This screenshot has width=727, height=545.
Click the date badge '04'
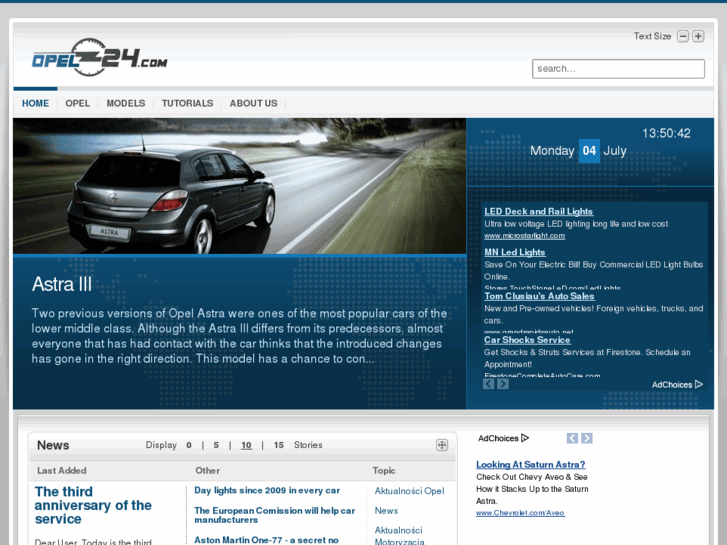(x=589, y=151)
